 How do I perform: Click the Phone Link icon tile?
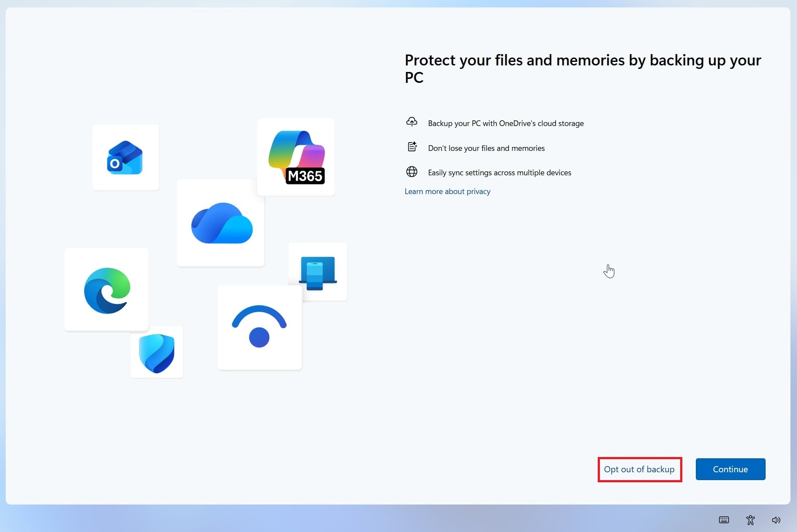318,272
